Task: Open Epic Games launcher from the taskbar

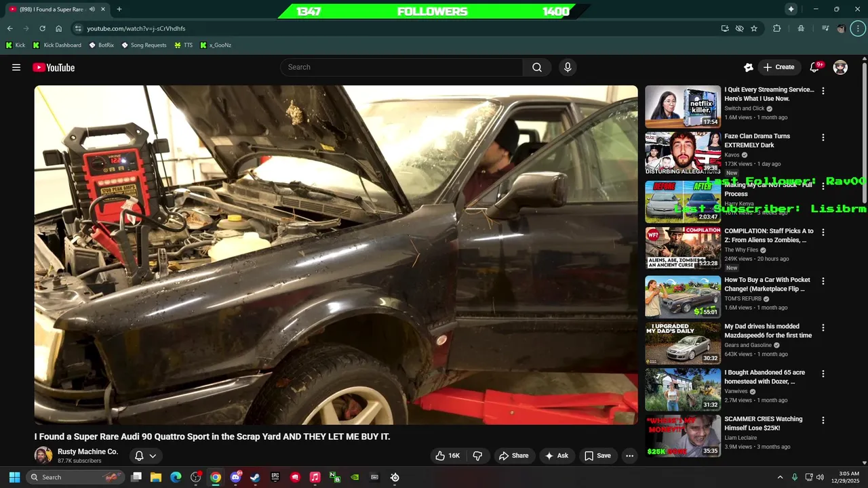Action: pyautogui.click(x=275, y=477)
